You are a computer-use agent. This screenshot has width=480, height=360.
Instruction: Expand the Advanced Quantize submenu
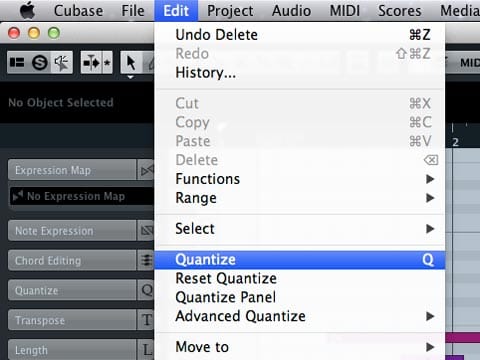(300, 316)
